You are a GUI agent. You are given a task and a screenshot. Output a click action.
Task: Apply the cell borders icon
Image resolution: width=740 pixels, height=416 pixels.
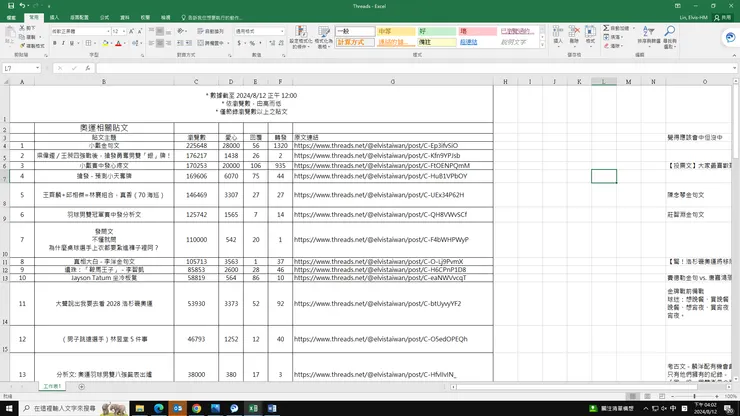pos(88,43)
